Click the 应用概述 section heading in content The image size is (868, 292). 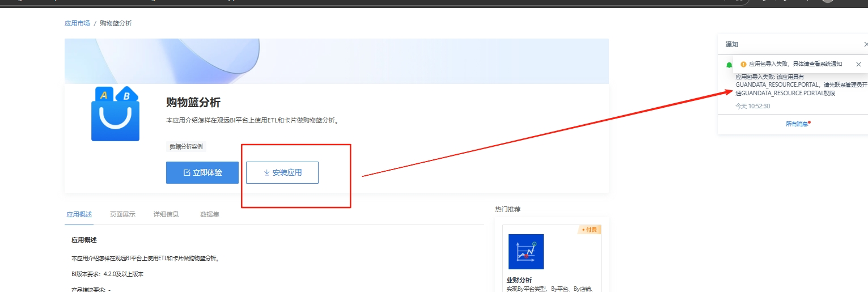pos(84,240)
